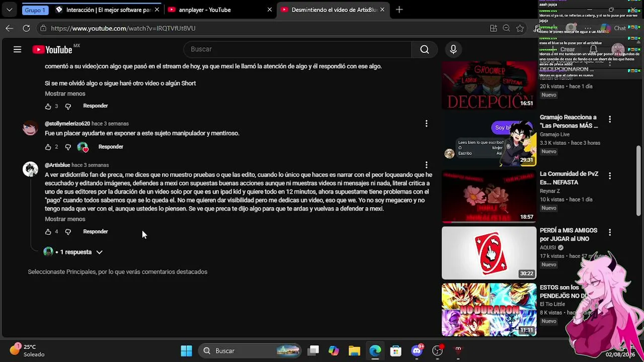
Task: Open @Artixblue's profile avatar
Action: (30, 169)
